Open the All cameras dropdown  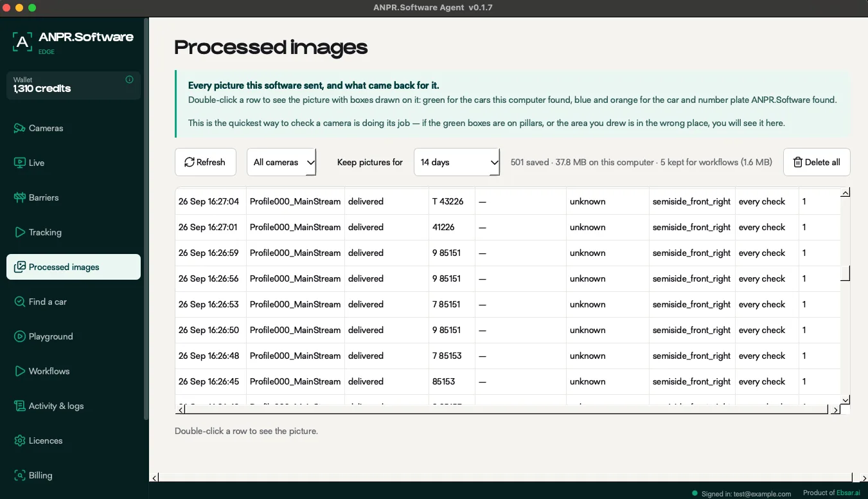281,162
